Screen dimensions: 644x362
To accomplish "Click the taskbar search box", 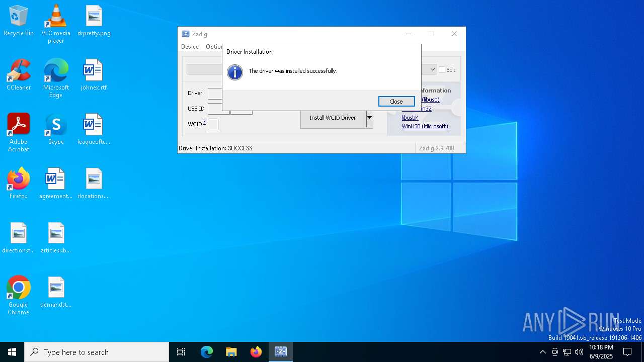I will [x=97, y=352].
